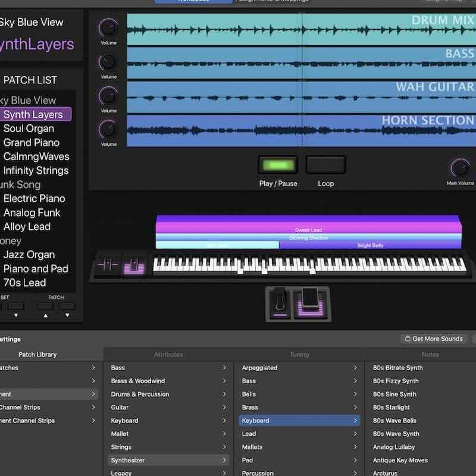The height and width of the screenshot is (476, 476).
Task: Open the Brass synth subcategory
Action: coord(299,407)
